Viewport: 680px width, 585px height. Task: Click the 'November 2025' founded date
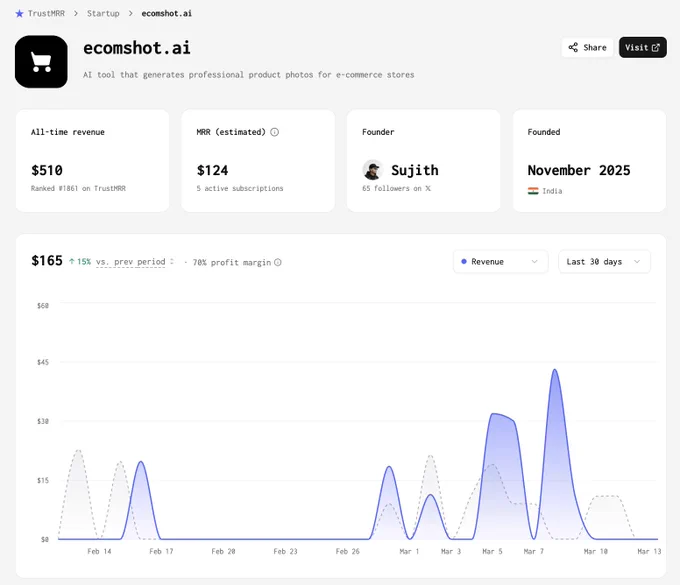coord(579,170)
